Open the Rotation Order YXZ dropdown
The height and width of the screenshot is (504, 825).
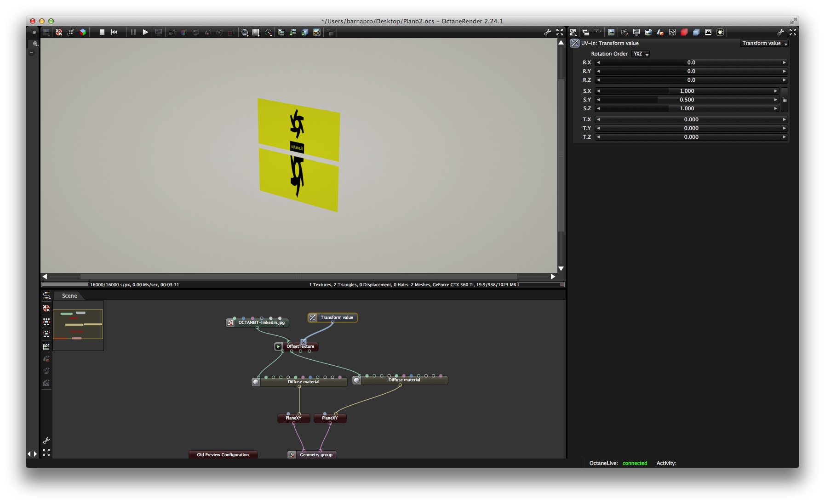tap(641, 54)
